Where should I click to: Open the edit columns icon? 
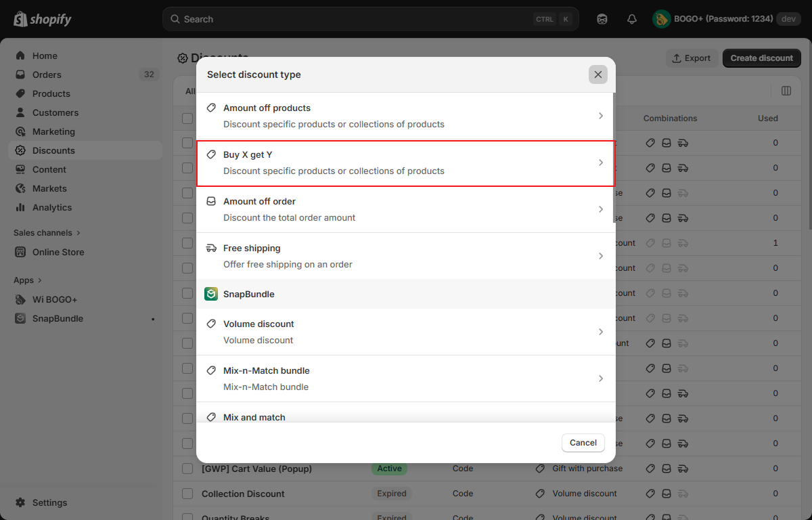coord(786,91)
